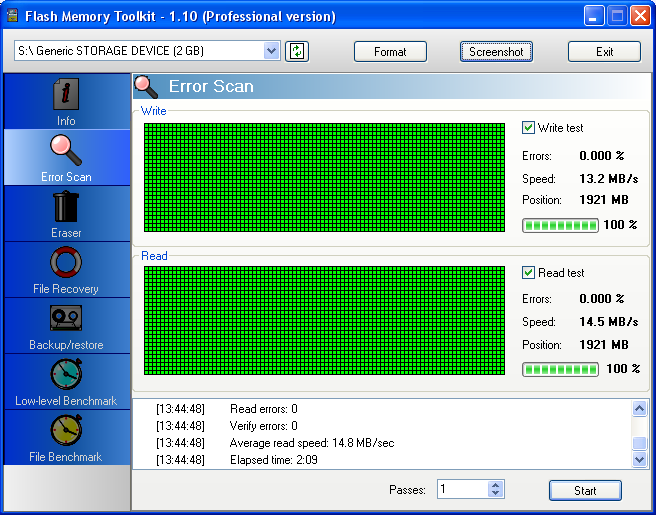Open the Eraser trash can tool
Viewport: 656px width, 515px height.
tap(66, 206)
